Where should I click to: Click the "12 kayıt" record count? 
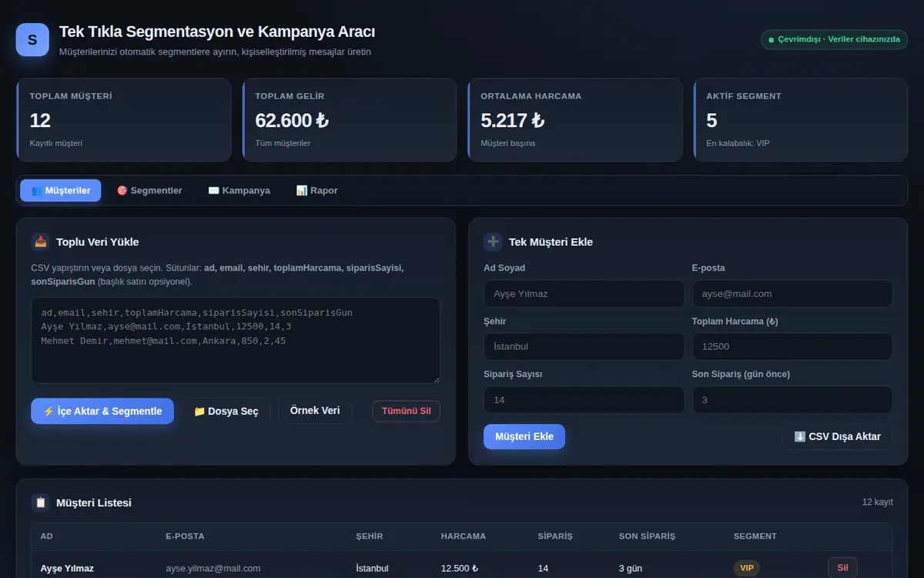pyautogui.click(x=878, y=502)
